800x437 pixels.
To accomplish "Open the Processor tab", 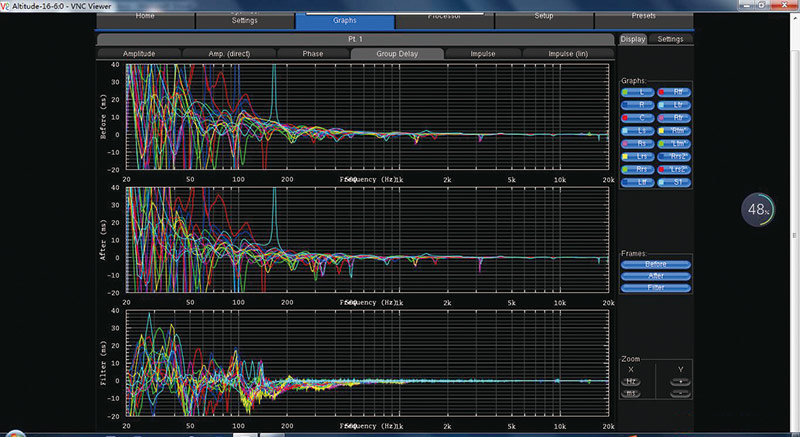I will pyautogui.click(x=444, y=19).
